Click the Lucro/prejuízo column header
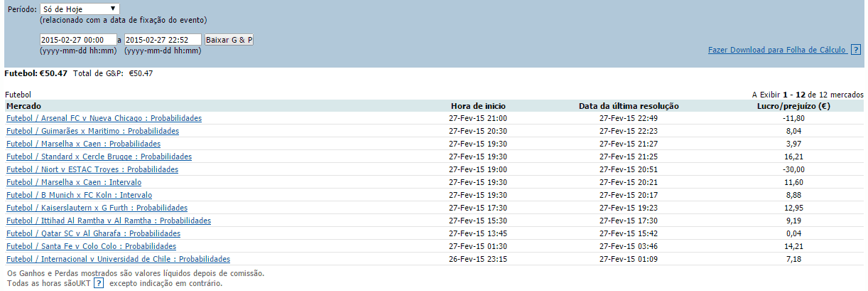Image resolution: width=868 pixels, height=291 pixels. 794,106
